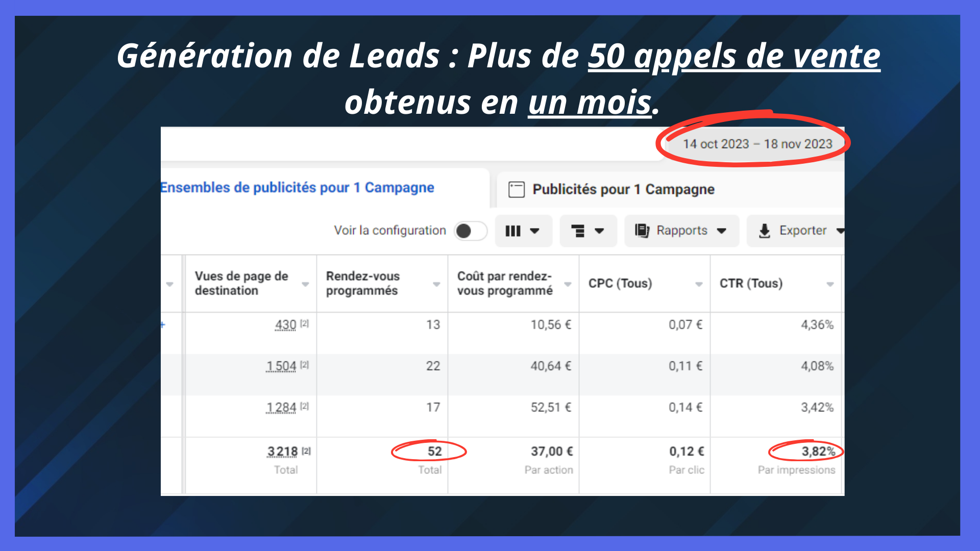Click the Rapports document icon

point(642,231)
